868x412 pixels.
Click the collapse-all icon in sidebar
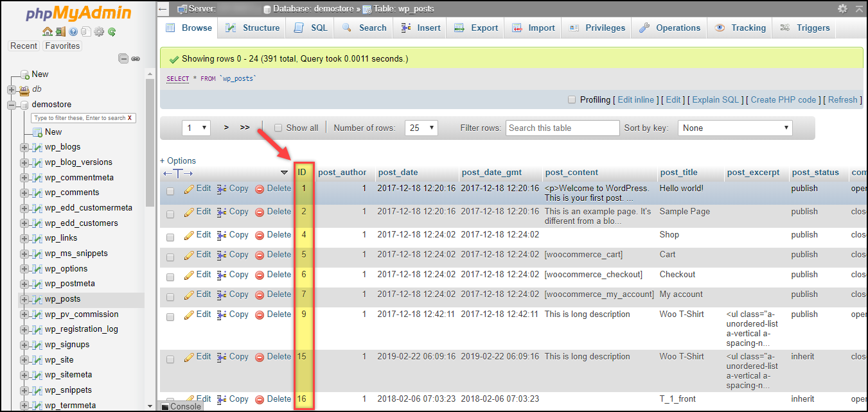[x=123, y=58]
